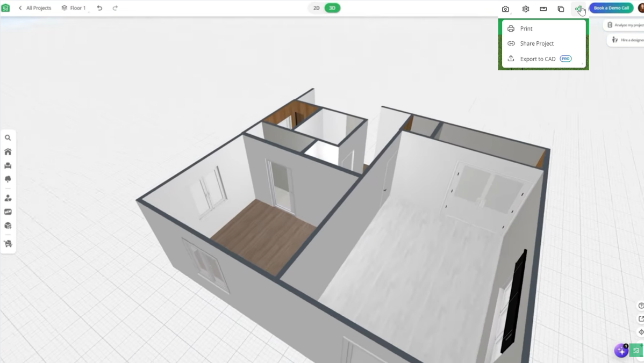
Task: Click the ruler measurement icon
Action: [x=543, y=9]
